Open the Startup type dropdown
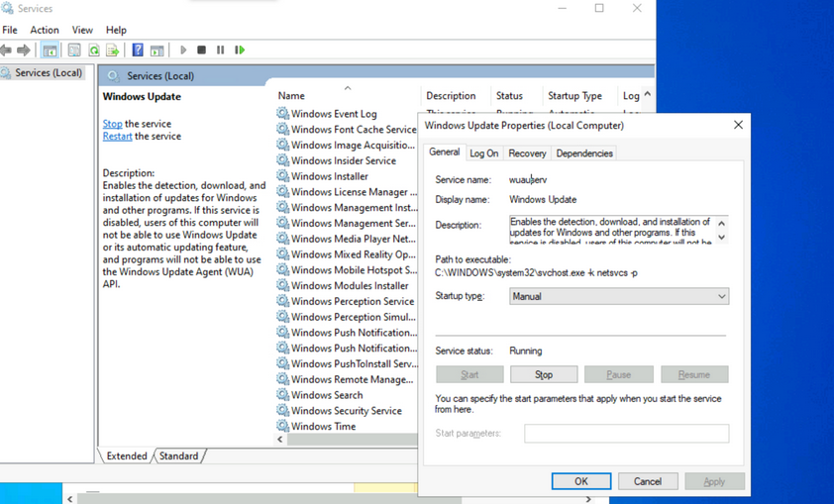834x504 pixels. click(x=619, y=296)
